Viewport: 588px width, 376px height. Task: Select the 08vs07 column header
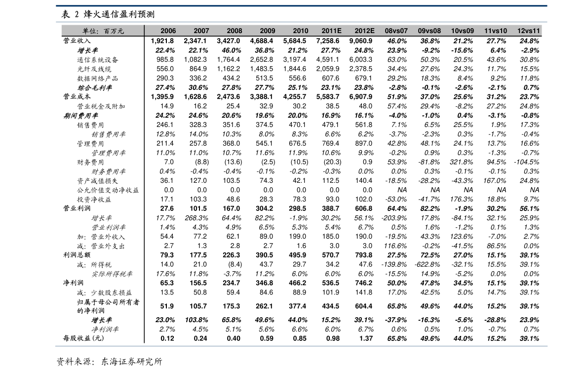coord(396,31)
